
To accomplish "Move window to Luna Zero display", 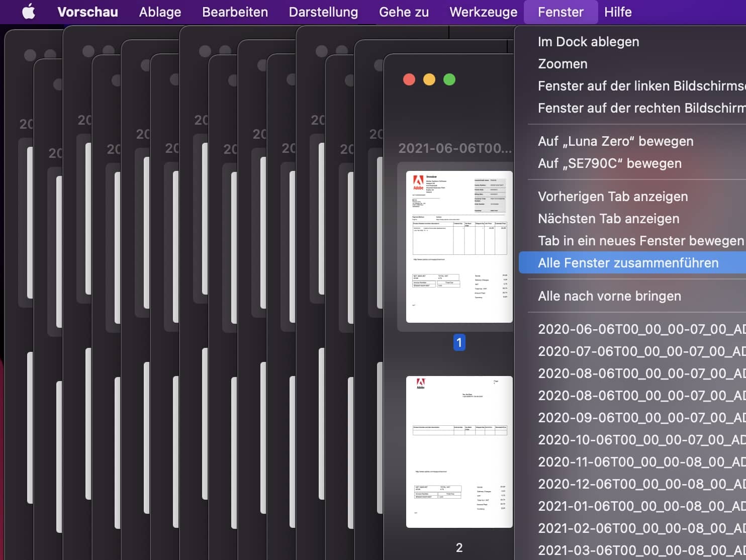I will coord(632,141).
